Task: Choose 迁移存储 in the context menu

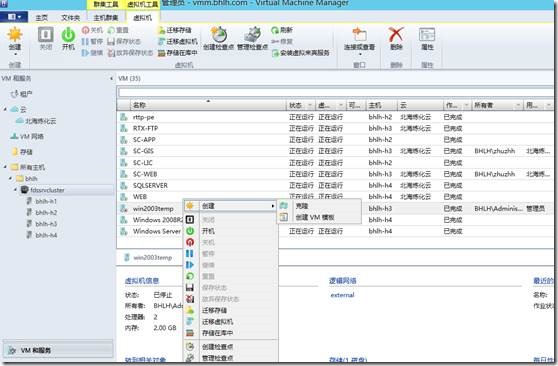Action: [230, 310]
